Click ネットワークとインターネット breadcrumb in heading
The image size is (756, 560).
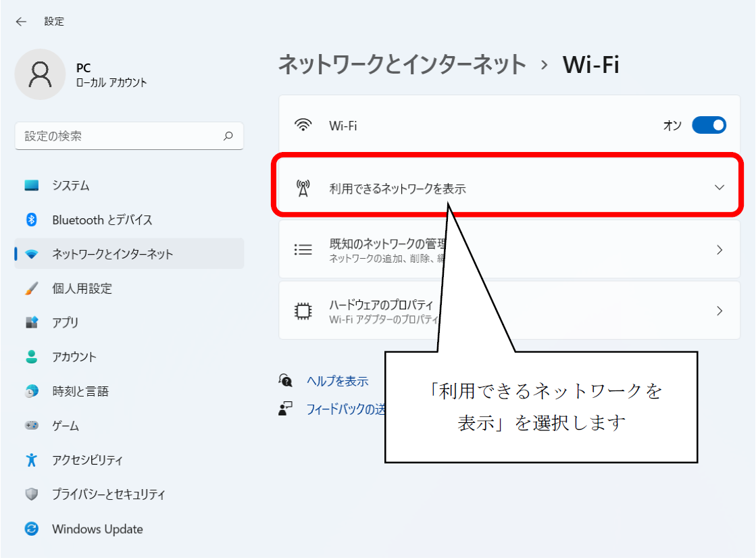[x=402, y=65]
